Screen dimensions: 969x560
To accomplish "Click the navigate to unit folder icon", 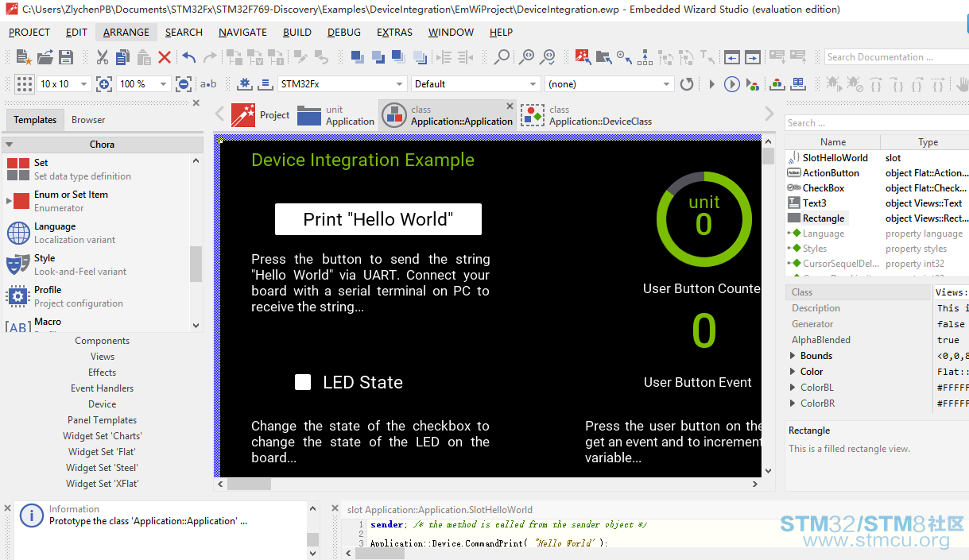I will pyautogui.click(x=604, y=57).
